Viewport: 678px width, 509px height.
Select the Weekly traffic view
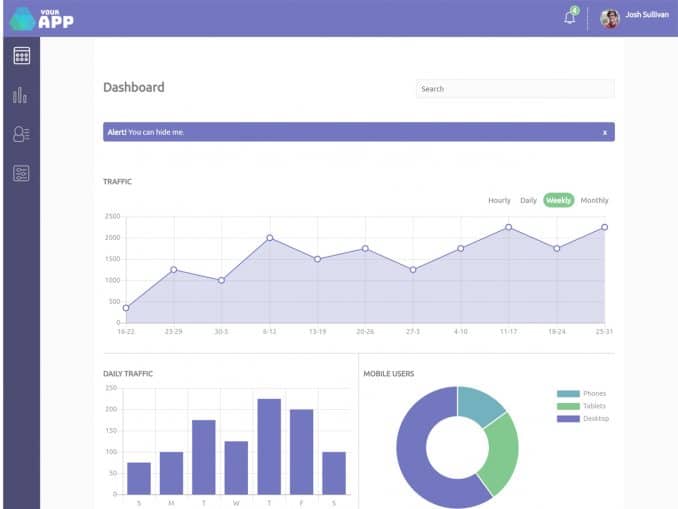(558, 200)
